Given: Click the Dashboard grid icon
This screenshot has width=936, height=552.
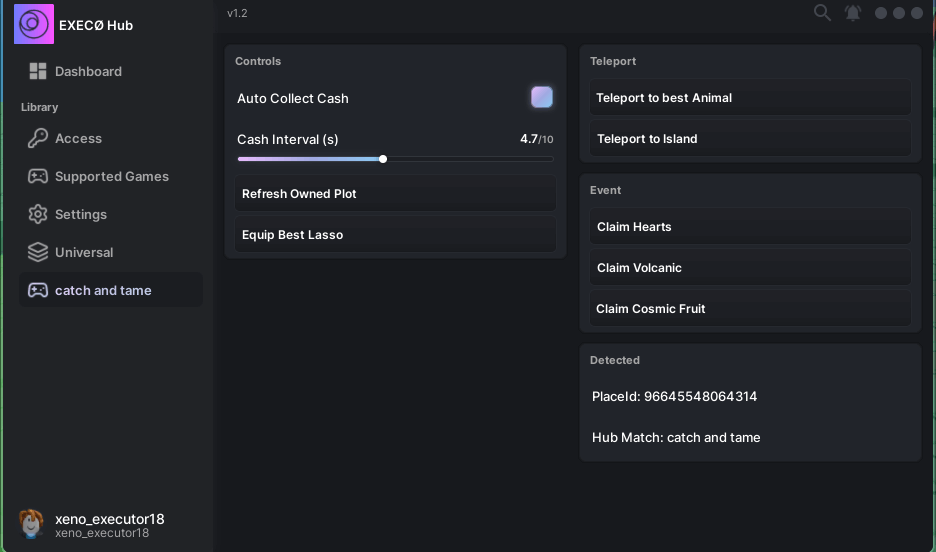Looking at the screenshot, I should pyautogui.click(x=38, y=71).
